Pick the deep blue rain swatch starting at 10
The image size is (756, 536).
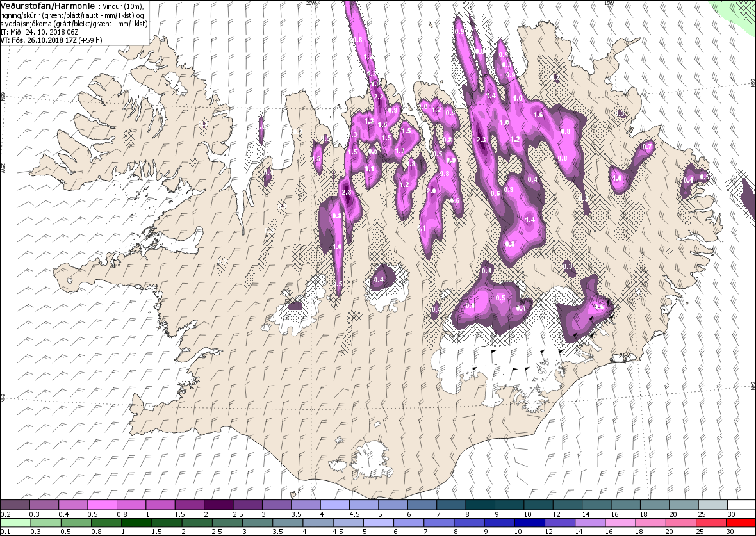[x=529, y=523]
